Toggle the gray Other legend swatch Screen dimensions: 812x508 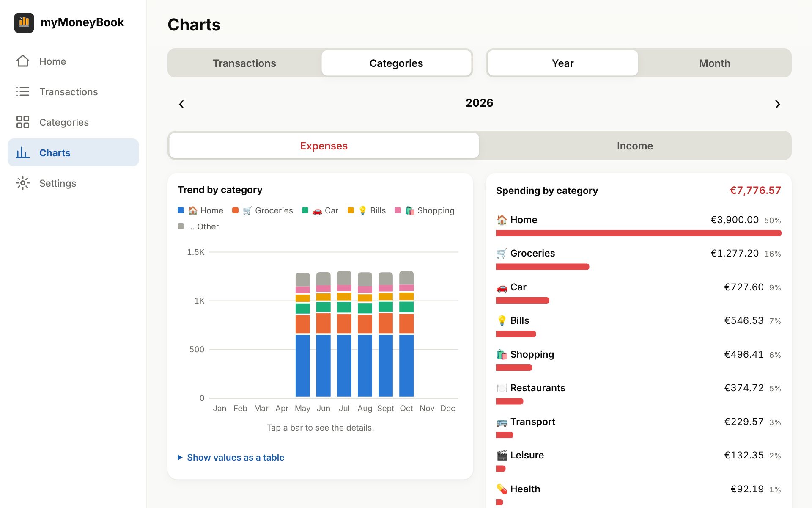(x=181, y=226)
